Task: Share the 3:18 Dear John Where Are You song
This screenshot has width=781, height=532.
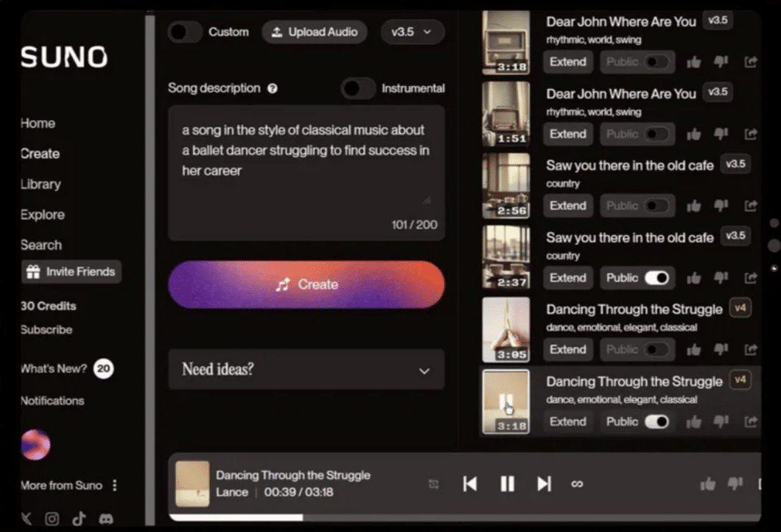Action: [x=751, y=62]
